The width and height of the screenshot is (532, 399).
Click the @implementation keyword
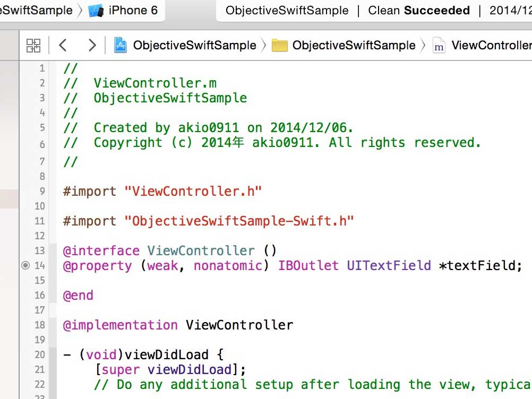120,325
